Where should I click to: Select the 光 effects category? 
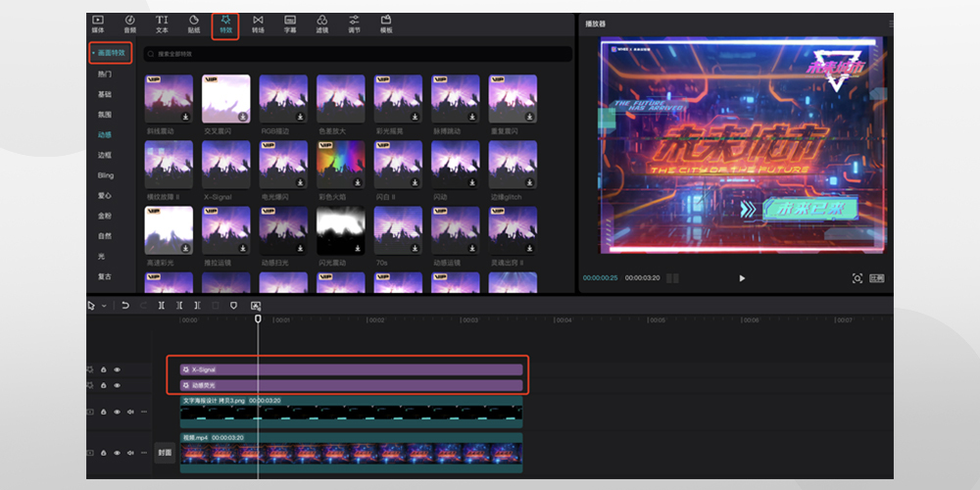101,256
